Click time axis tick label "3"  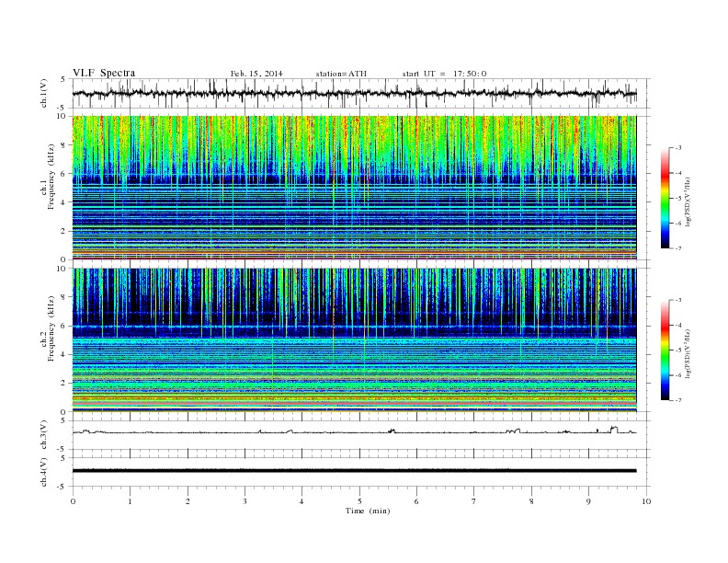pyautogui.click(x=245, y=501)
